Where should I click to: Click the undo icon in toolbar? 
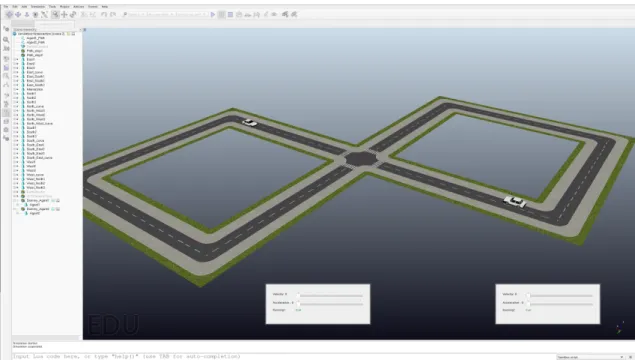coord(104,15)
